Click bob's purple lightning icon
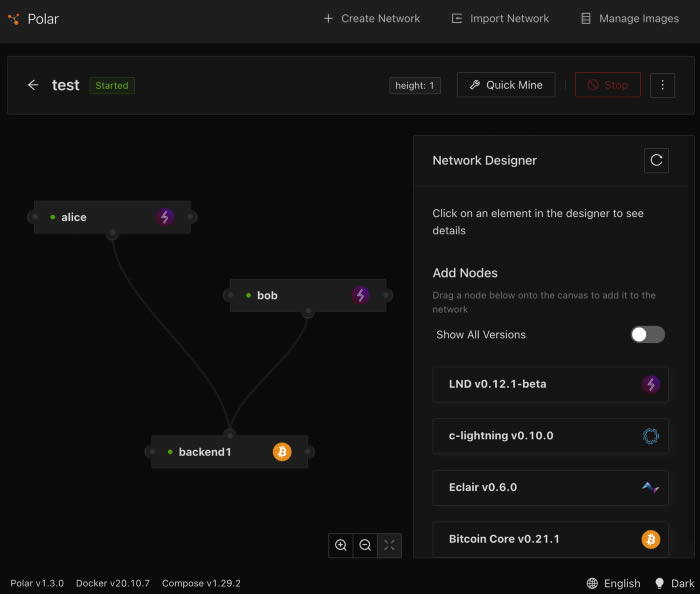The width and height of the screenshot is (700, 594). coord(361,295)
